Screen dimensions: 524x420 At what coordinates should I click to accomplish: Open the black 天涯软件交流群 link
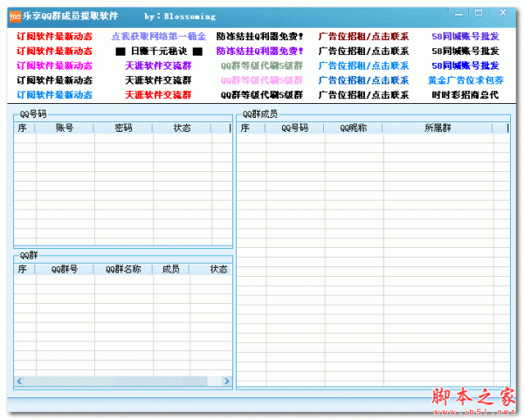tap(158, 80)
